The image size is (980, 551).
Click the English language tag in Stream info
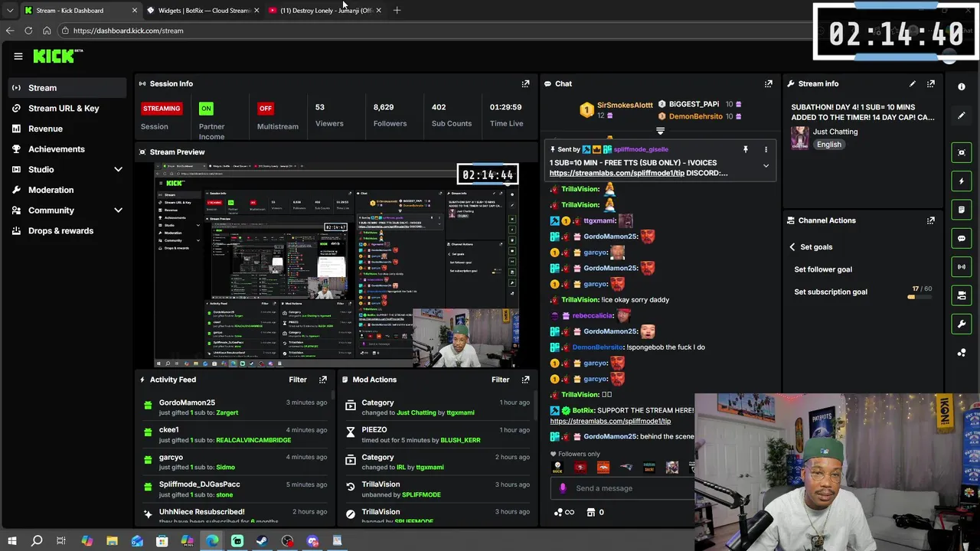828,145
